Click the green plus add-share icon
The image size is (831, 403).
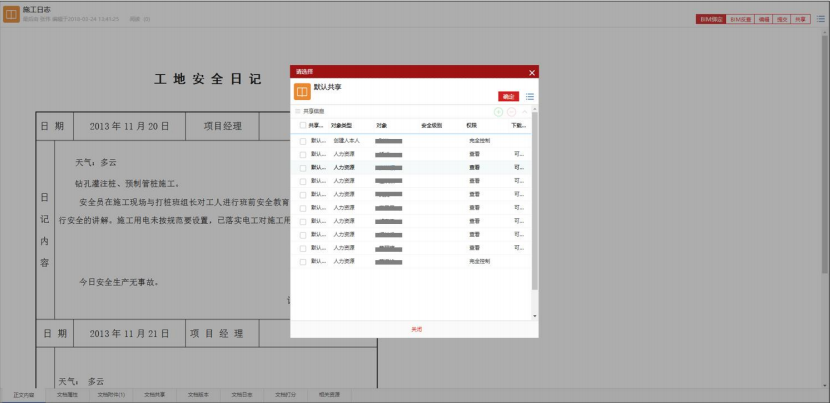pyautogui.click(x=498, y=112)
